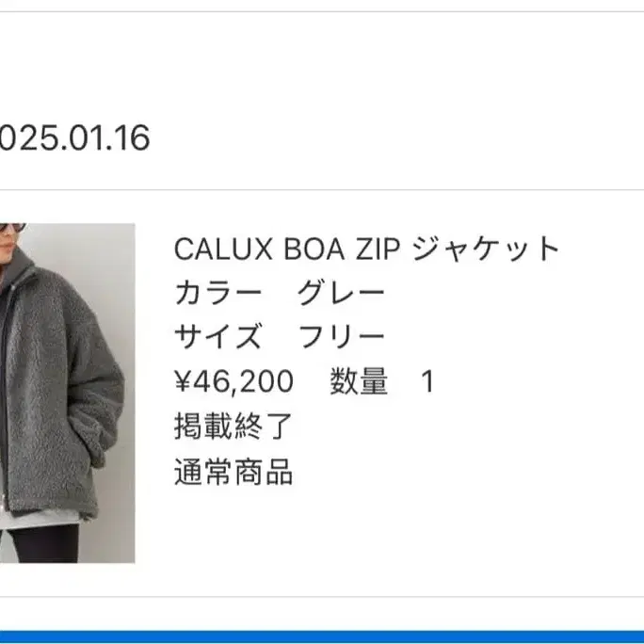The height and width of the screenshot is (644, 644).
Task: Click the カラー label
Action: [218, 293]
